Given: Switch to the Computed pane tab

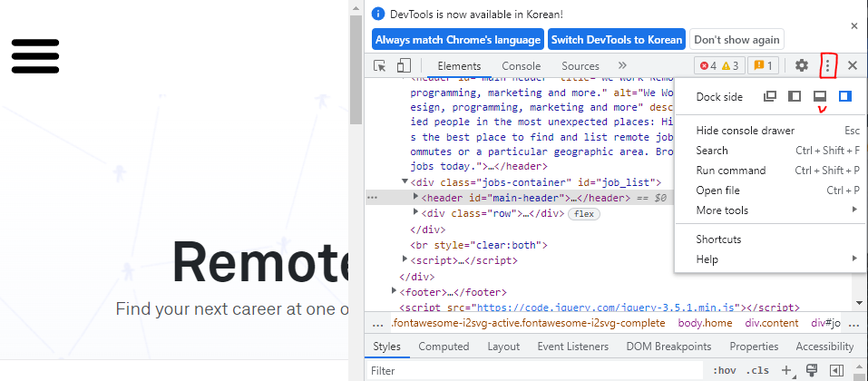Looking at the screenshot, I should pyautogui.click(x=444, y=347).
